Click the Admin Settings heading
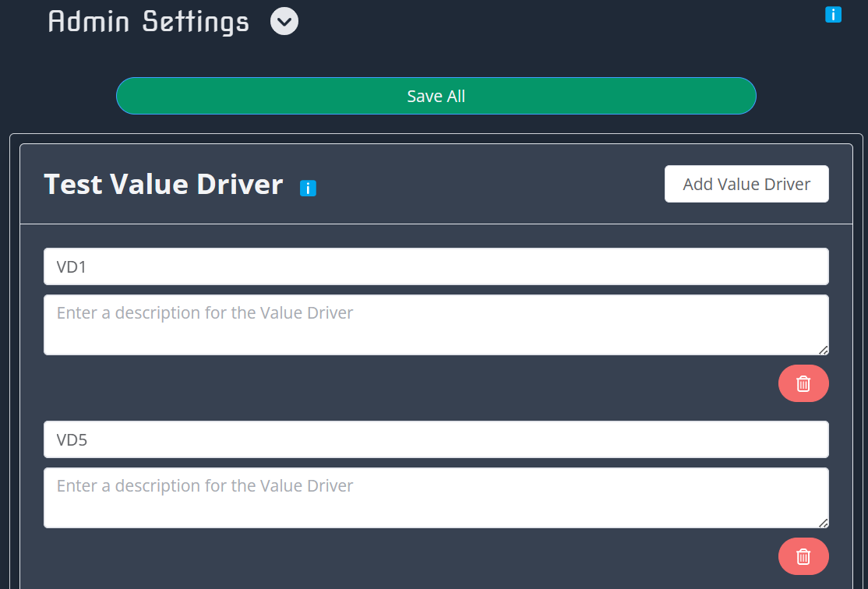 tap(148, 21)
